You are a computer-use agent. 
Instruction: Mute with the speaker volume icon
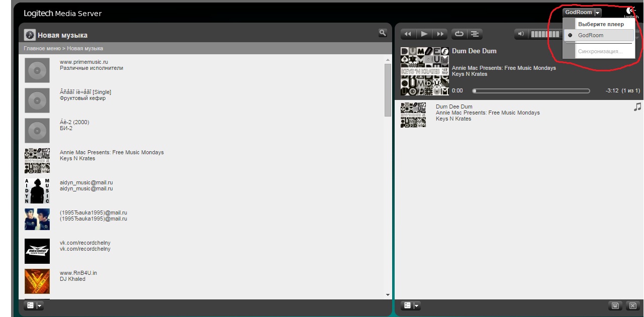(521, 34)
